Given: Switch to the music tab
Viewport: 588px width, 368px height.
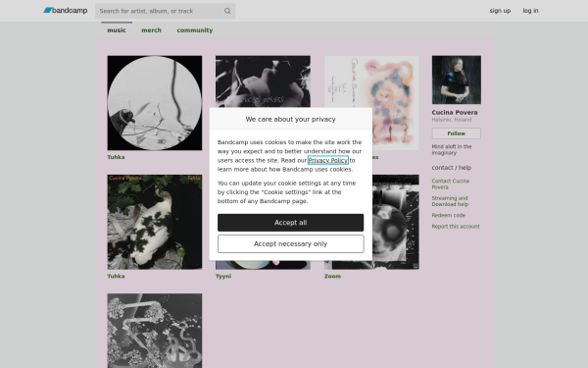Looking at the screenshot, I should point(117,30).
